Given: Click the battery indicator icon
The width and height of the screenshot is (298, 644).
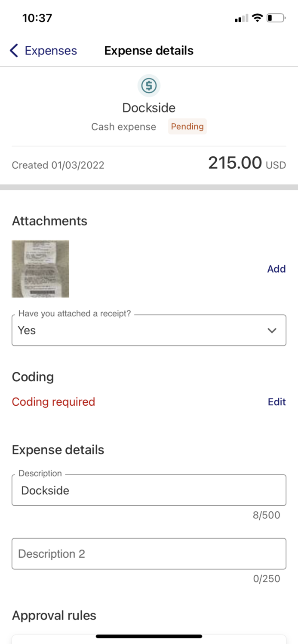Looking at the screenshot, I should point(275,18).
